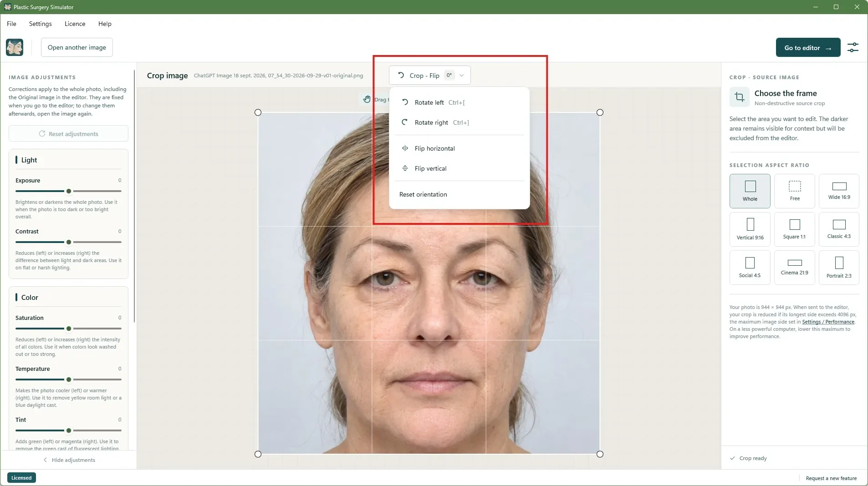Click the top-left crop corner handle
The height and width of the screenshot is (486, 868).
click(x=258, y=112)
